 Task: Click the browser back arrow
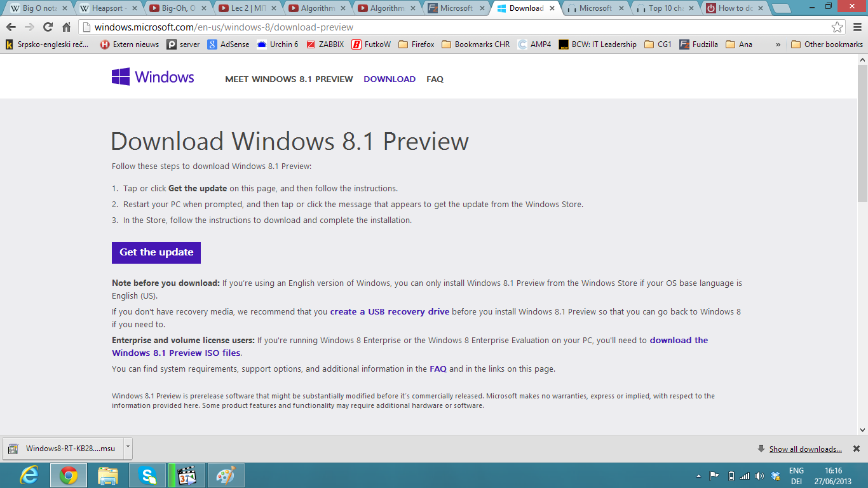point(11,27)
